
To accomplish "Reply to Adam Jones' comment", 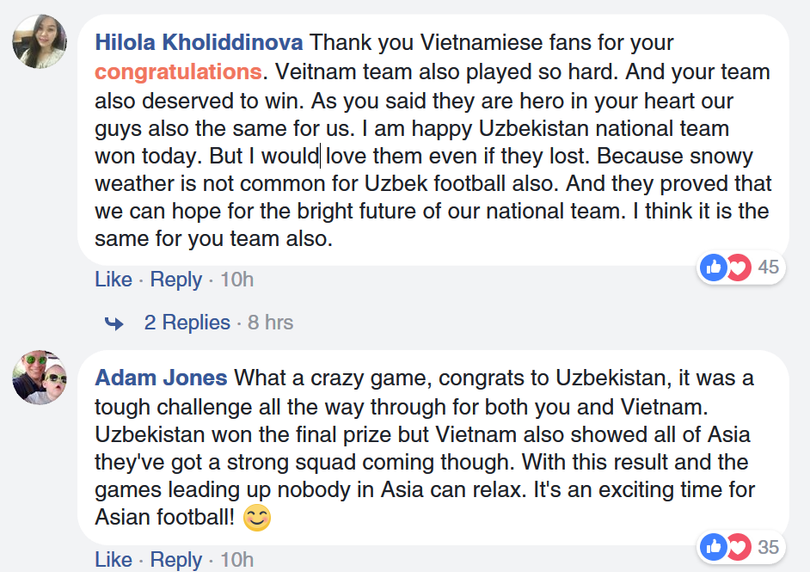I will coord(176,560).
